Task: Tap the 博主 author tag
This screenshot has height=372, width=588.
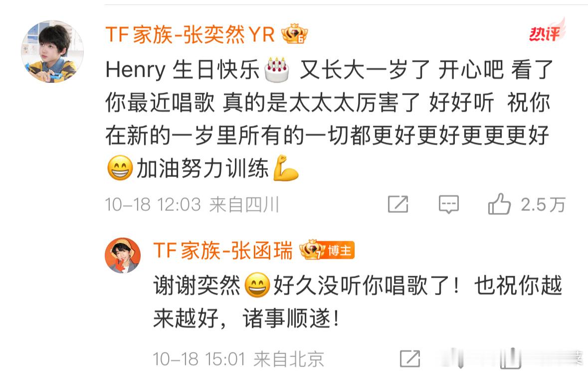Action: [x=340, y=250]
